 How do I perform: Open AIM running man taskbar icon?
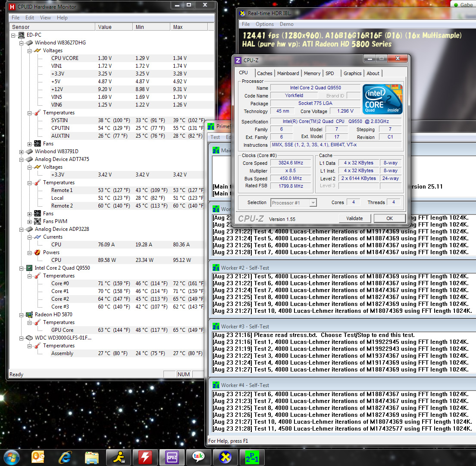[119, 457]
